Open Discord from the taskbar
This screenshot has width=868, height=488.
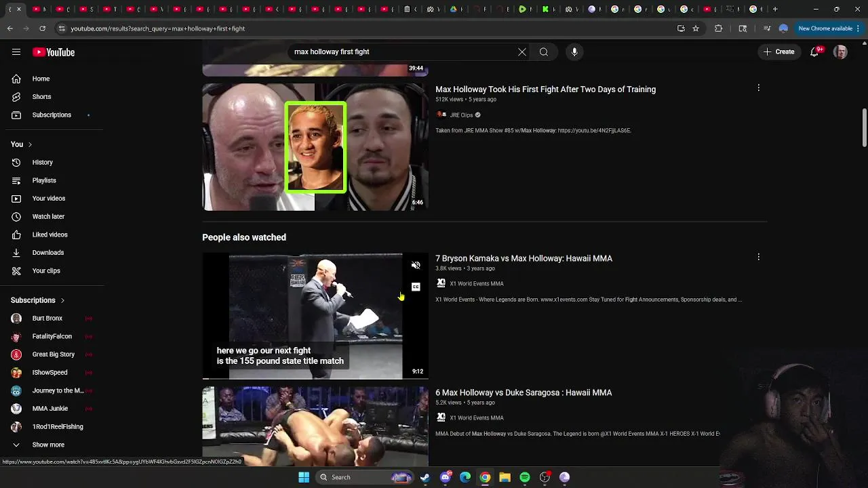click(x=446, y=477)
